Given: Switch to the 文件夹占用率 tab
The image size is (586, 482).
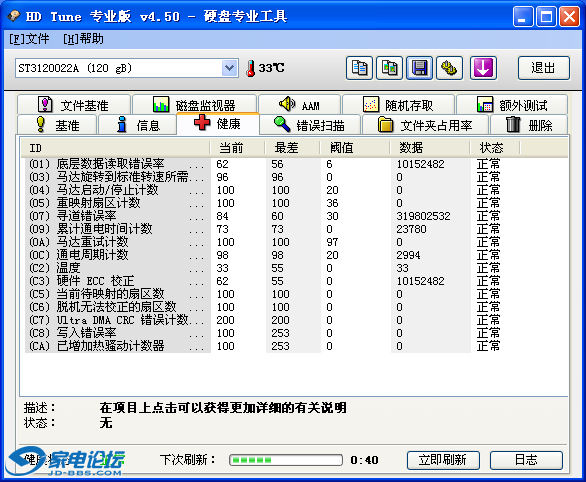Looking at the screenshot, I should coord(425,125).
